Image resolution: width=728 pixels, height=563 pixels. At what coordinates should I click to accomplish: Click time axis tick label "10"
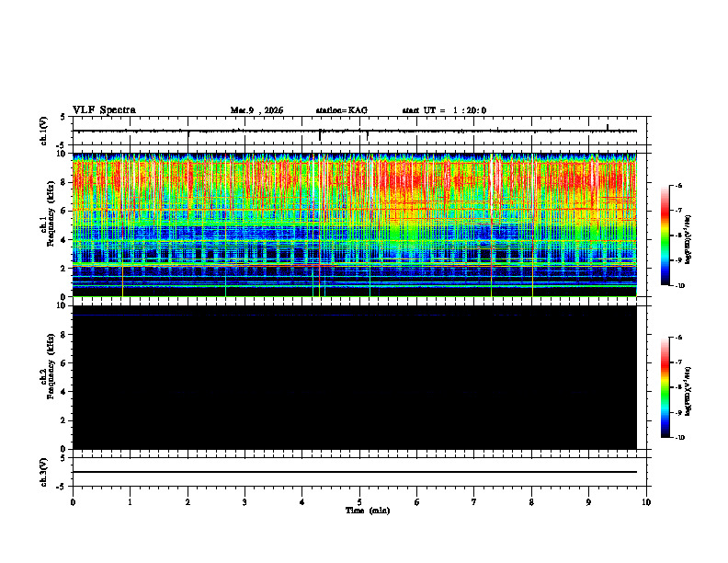(646, 502)
